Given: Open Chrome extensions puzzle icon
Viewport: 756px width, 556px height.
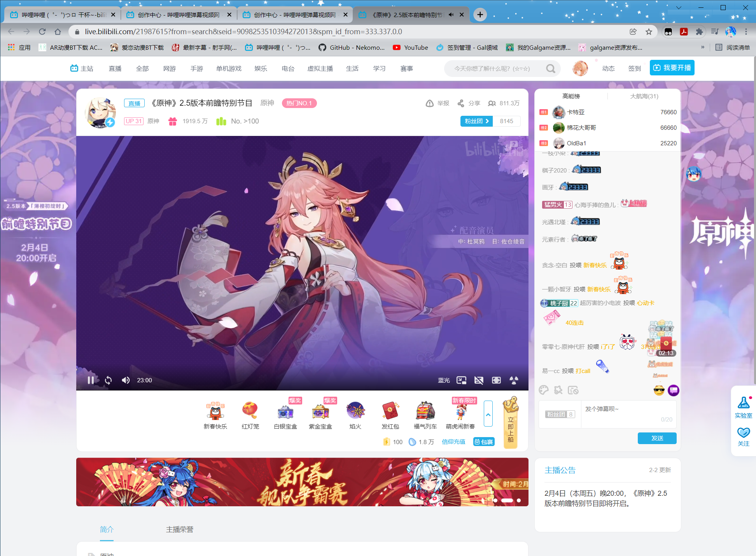Looking at the screenshot, I should pos(699,31).
